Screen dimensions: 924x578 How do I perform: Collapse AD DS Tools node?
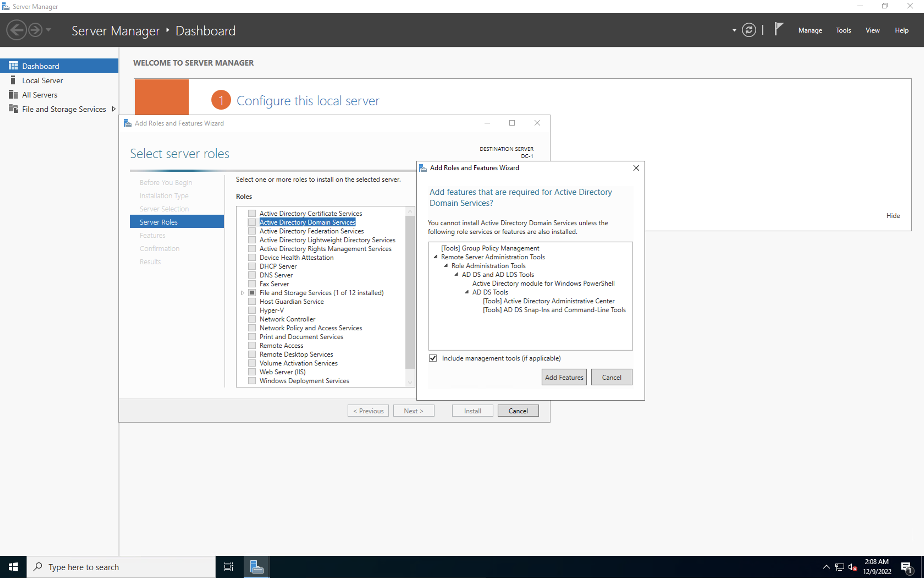coord(467,292)
